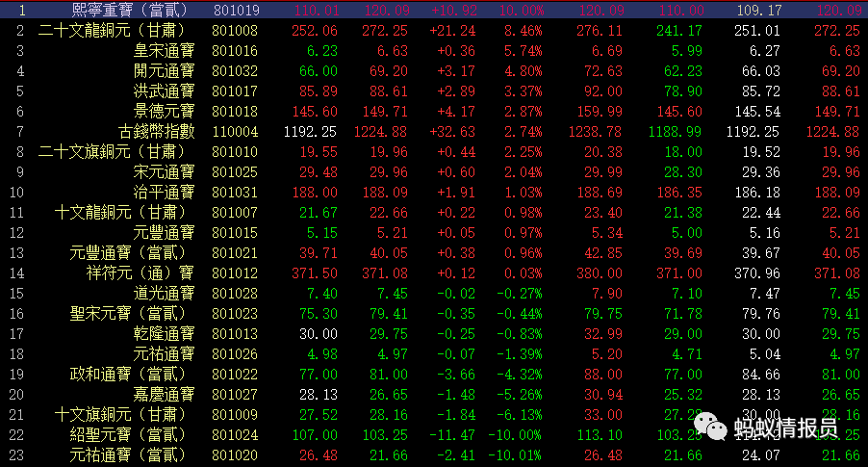The width and height of the screenshot is (868, 467).
Task: Select the code 801020
Action: click(x=235, y=455)
